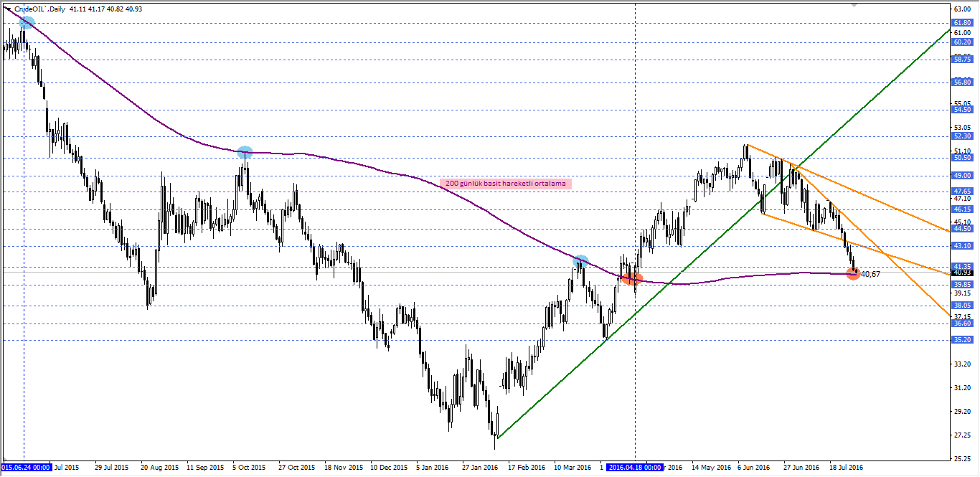The width and height of the screenshot is (980, 477).
Task: Click the 47.65 horizontal level price label
Action: tap(962, 192)
